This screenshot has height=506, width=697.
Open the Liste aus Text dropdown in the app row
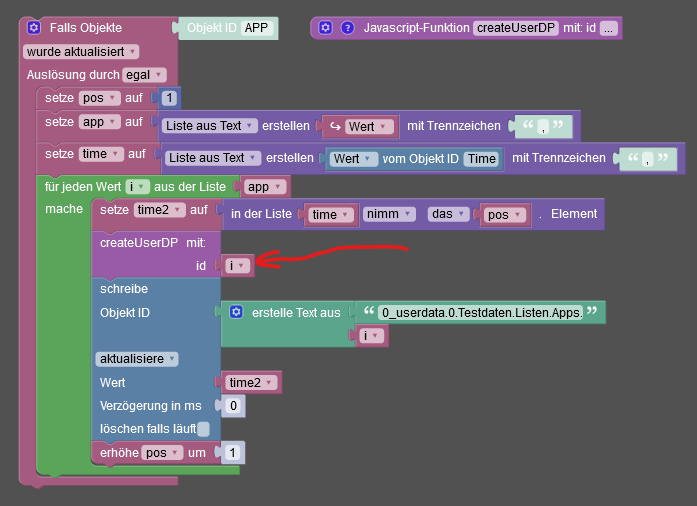click(209, 126)
